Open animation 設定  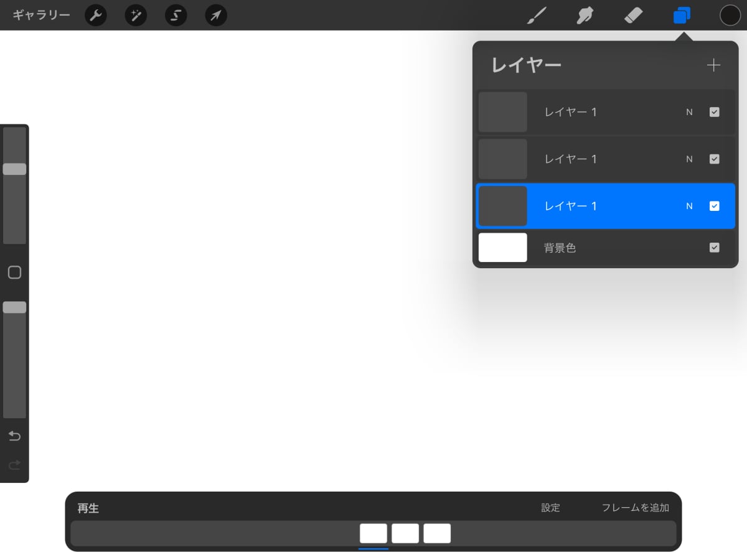(550, 508)
